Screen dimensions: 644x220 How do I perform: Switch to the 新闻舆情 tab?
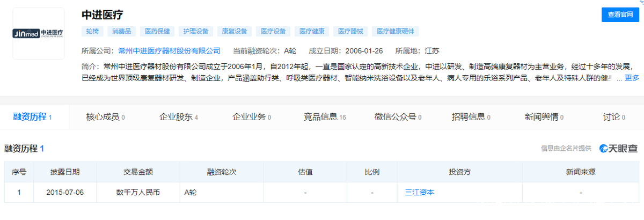tap(544, 116)
